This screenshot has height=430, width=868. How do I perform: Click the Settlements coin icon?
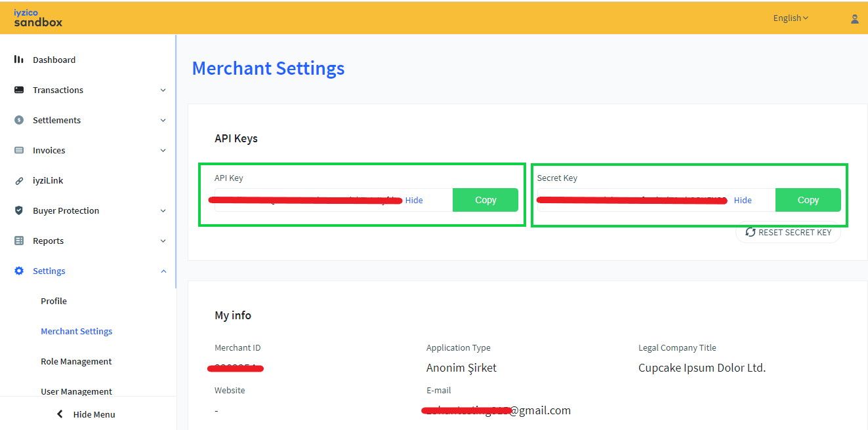click(20, 120)
